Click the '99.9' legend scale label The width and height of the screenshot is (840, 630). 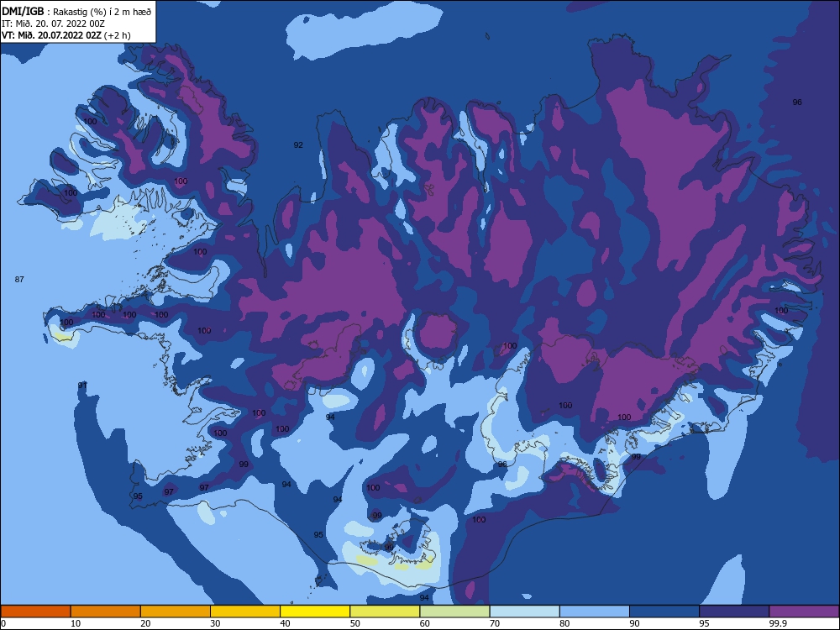[x=778, y=623]
